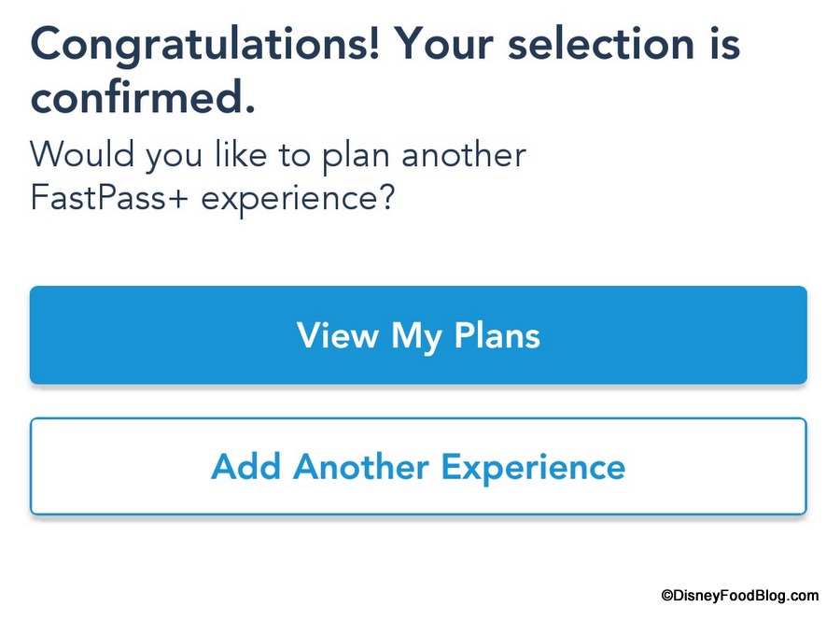This screenshot has height=621, width=840.
Task: Click the word "View" on the blue button
Action: [335, 335]
